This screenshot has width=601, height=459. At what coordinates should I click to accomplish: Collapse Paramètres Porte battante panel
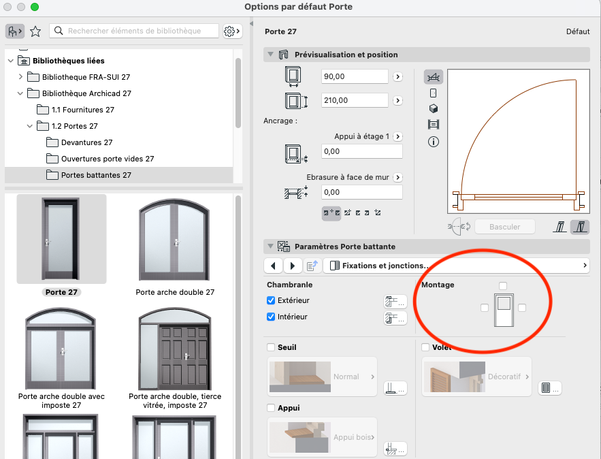click(271, 246)
